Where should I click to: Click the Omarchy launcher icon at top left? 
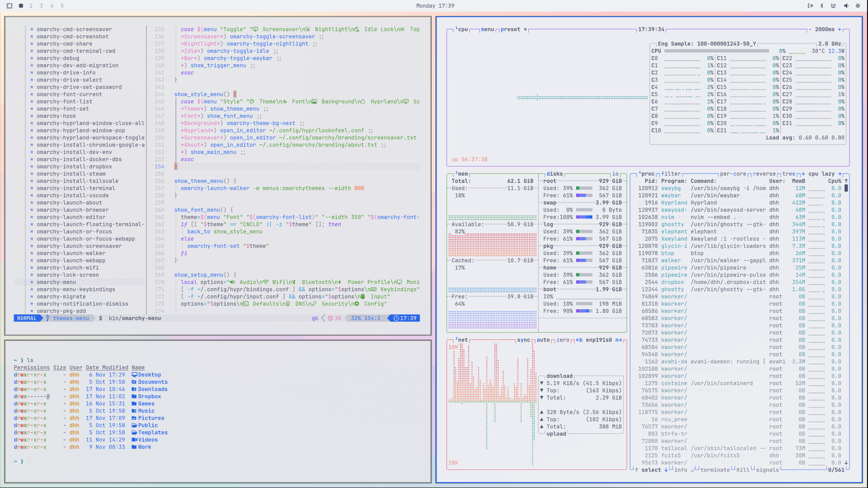click(x=9, y=6)
